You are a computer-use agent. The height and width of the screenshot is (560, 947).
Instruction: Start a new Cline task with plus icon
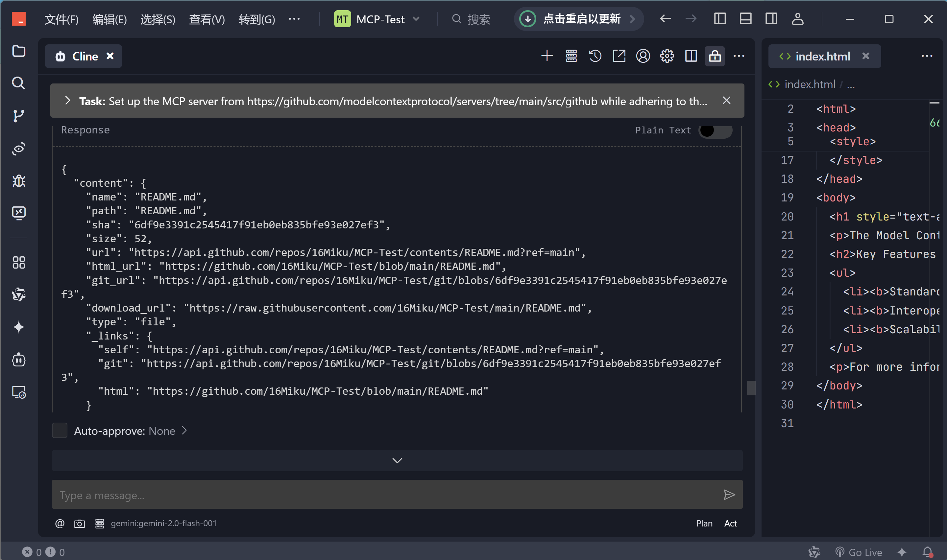(547, 56)
